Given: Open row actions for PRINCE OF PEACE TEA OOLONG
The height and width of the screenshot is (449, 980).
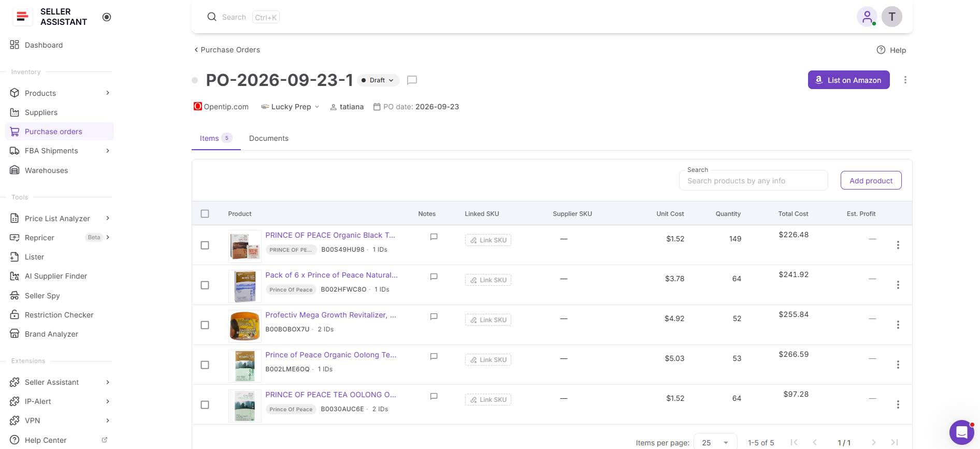Looking at the screenshot, I should [898, 404].
